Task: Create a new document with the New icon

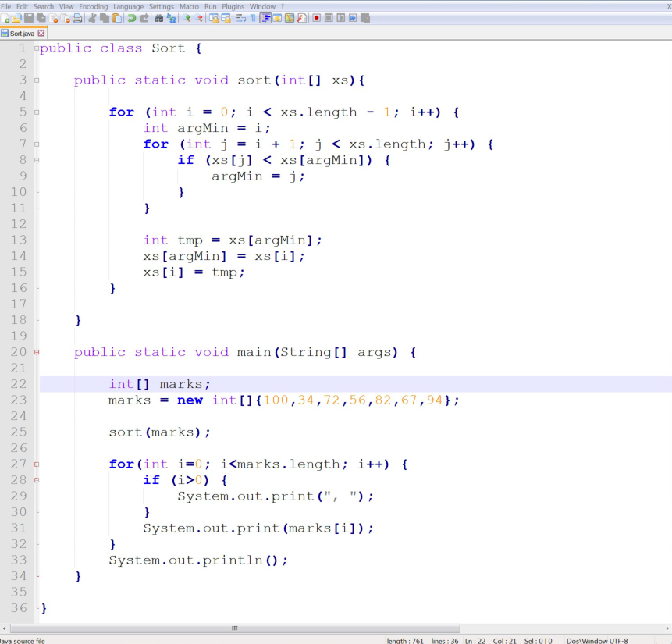Action: [x=5, y=18]
